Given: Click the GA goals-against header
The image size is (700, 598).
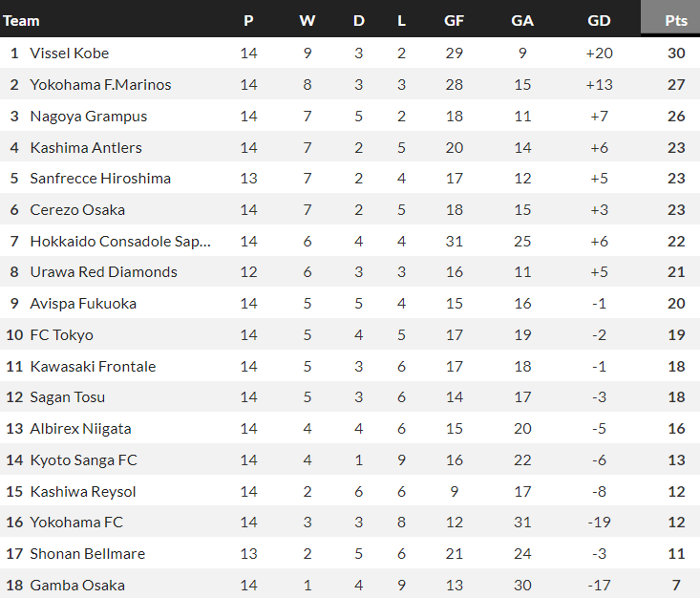Looking at the screenshot, I should click(522, 20).
